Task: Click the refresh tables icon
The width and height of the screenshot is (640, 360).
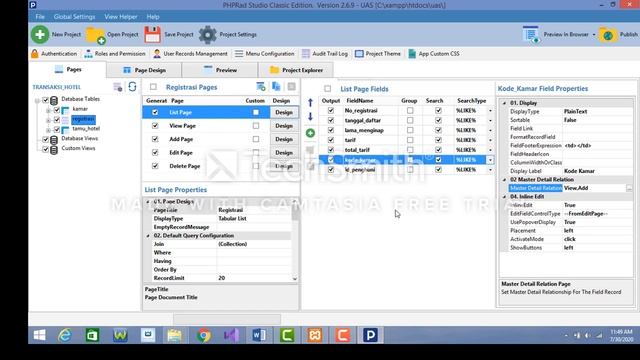Action: point(132,87)
